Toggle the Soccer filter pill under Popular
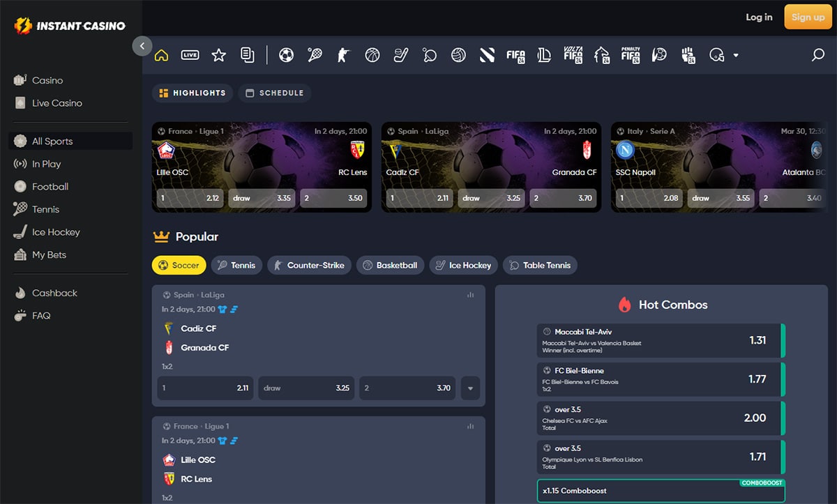This screenshot has width=837, height=504. point(179,265)
